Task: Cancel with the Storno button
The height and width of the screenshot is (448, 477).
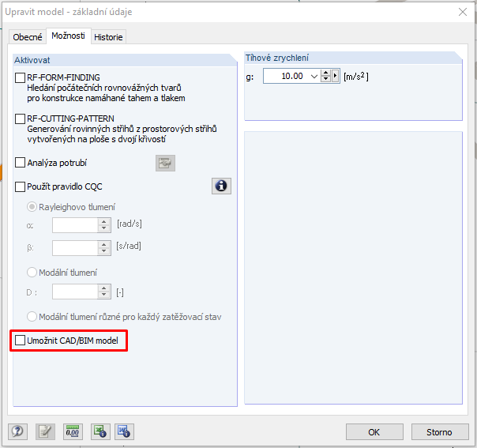Action: tap(440, 432)
